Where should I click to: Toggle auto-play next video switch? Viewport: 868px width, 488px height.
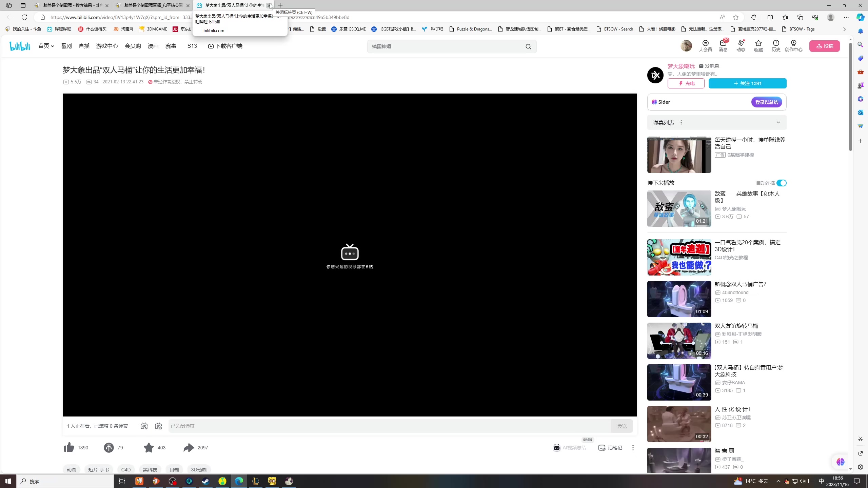click(x=781, y=183)
